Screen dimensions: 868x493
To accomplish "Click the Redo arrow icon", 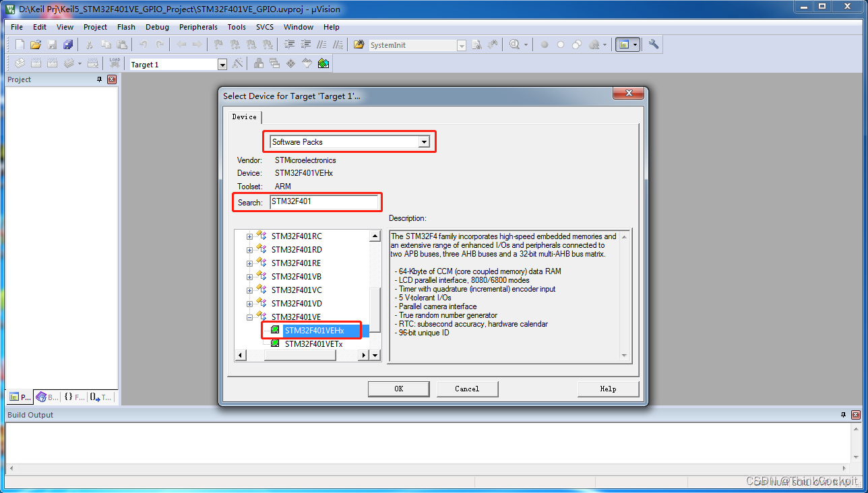I will click(x=160, y=44).
